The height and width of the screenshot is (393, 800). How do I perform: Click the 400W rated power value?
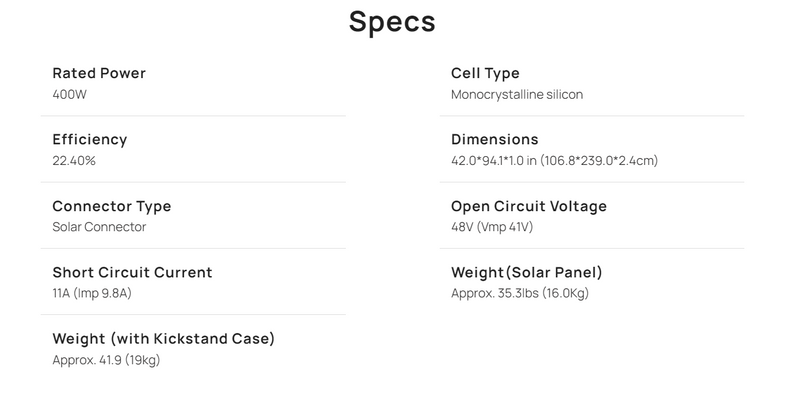click(x=69, y=94)
